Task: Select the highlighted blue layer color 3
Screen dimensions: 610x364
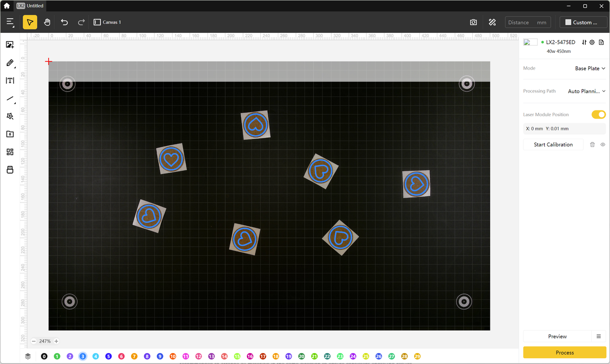Action: [83, 356]
